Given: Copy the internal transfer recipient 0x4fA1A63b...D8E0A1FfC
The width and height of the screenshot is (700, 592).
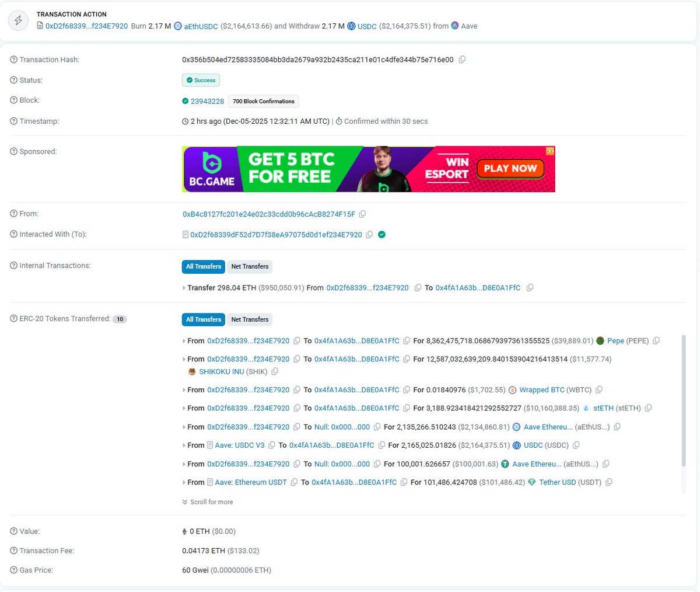Looking at the screenshot, I should 530,288.
